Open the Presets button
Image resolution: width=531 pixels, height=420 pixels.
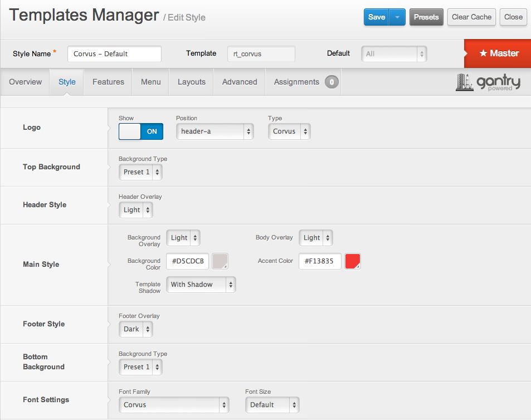coord(426,17)
